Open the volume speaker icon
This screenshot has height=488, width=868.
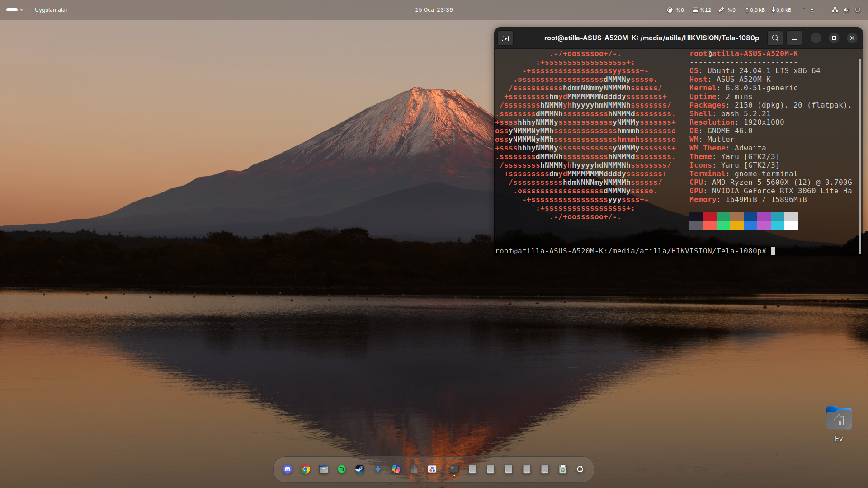tap(846, 9)
